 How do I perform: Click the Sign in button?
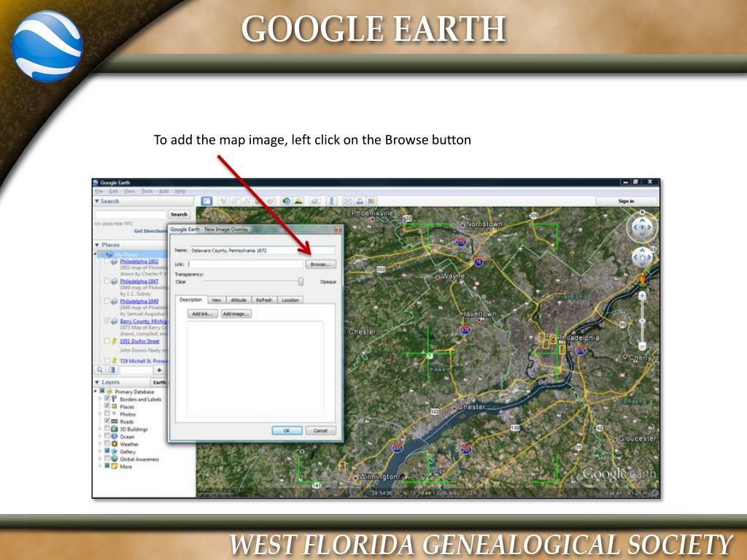[x=627, y=201]
